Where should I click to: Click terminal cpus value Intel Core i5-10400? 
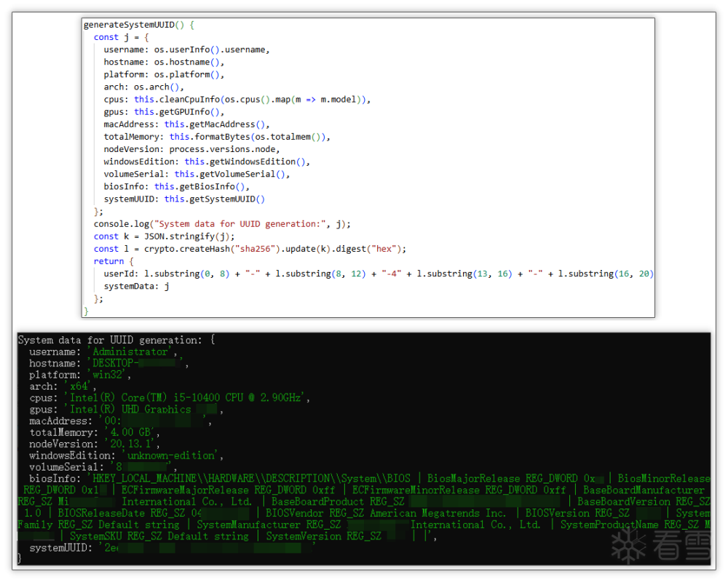pos(186,398)
